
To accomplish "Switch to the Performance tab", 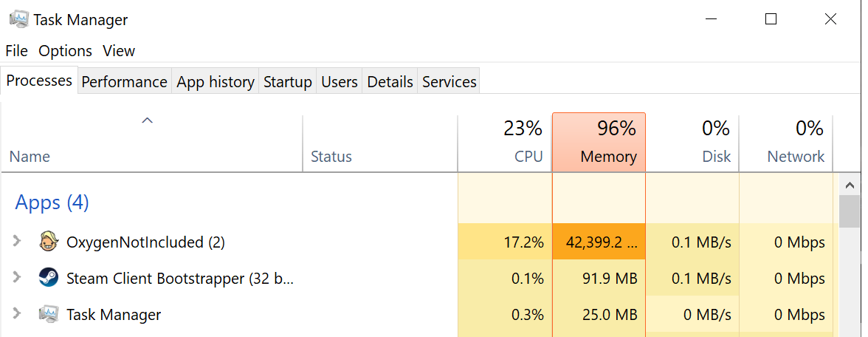I will pyautogui.click(x=124, y=82).
